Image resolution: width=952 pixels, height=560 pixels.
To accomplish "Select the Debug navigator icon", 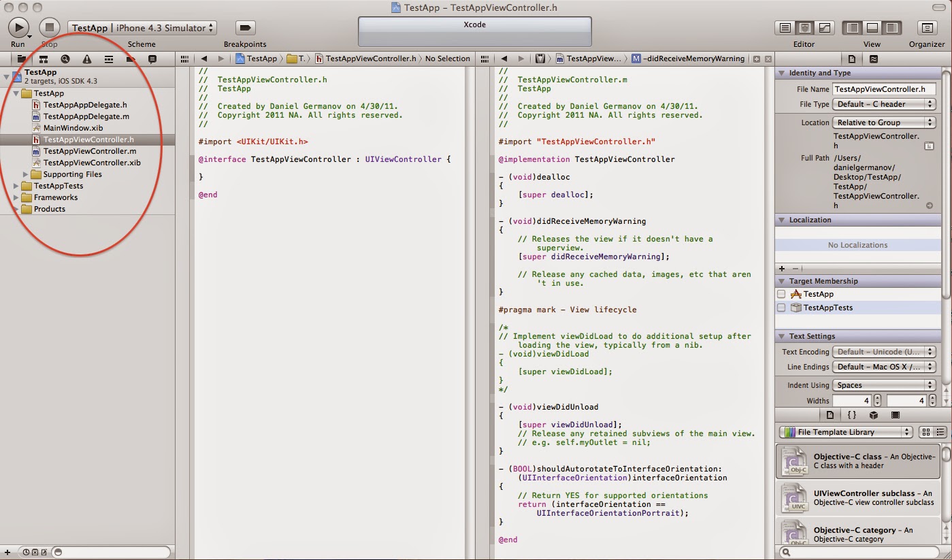I will 109,59.
